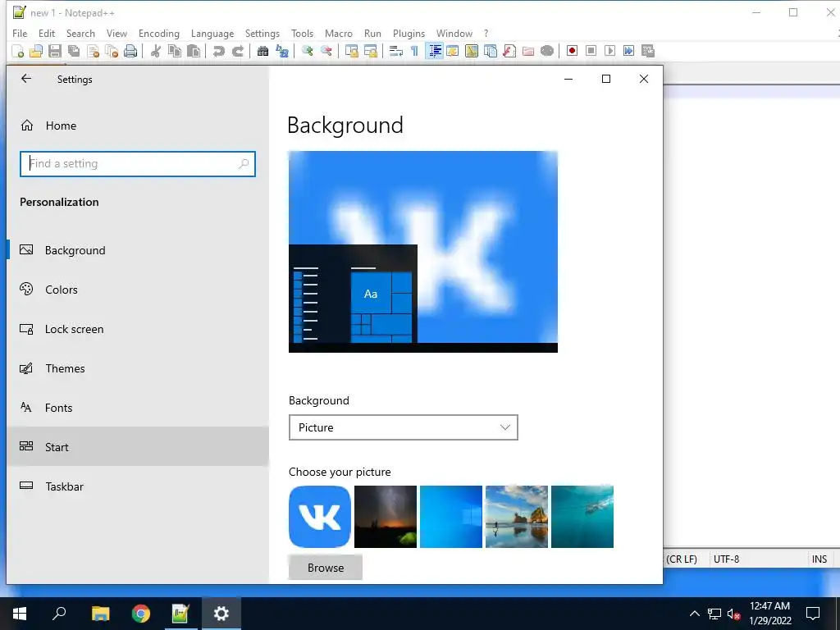The width and height of the screenshot is (840, 630).
Task: Open the File menu in Notepad++
Action: click(x=20, y=33)
